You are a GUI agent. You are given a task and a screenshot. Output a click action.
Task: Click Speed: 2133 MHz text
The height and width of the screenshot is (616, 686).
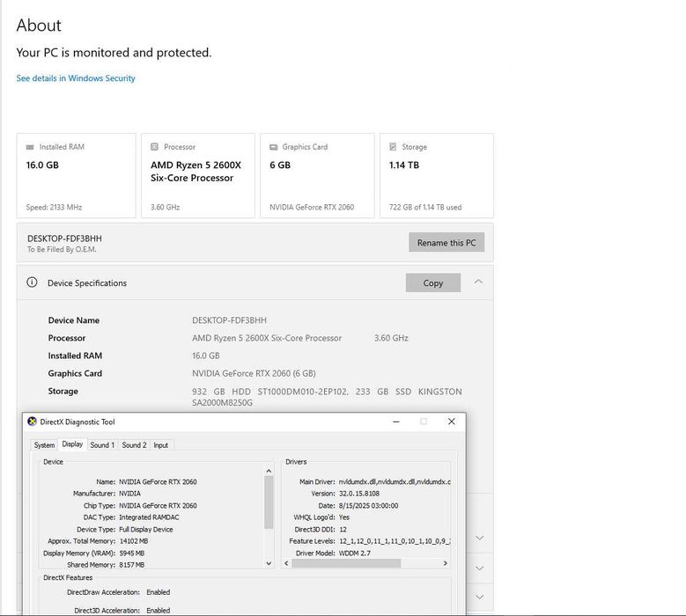point(54,207)
